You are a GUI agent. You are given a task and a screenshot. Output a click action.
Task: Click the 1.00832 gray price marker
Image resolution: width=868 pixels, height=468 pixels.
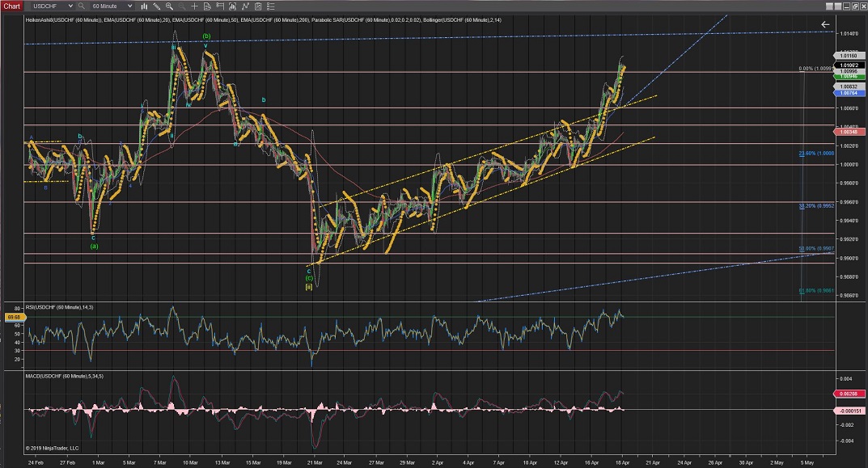(849, 86)
